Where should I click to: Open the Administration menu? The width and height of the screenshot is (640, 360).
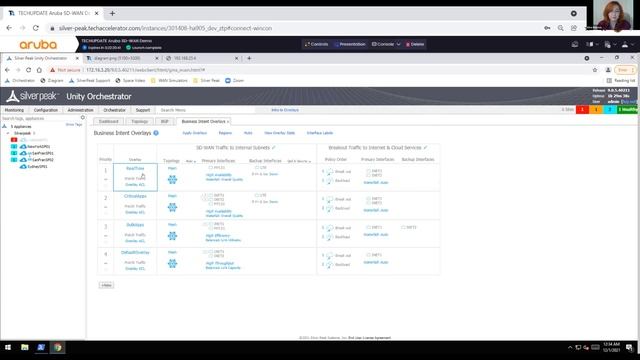[x=80, y=110]
